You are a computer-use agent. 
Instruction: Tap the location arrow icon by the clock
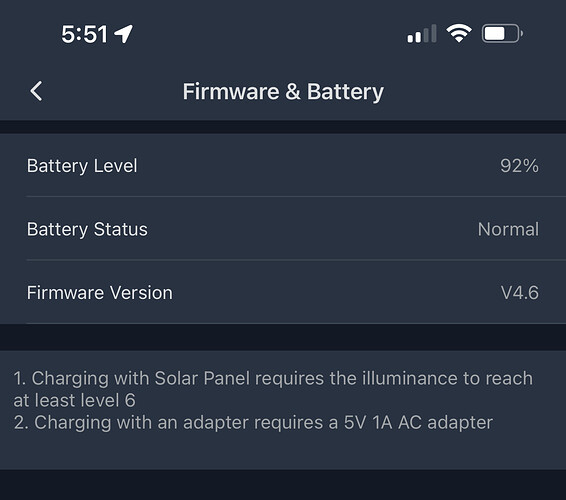coord(123,34)
